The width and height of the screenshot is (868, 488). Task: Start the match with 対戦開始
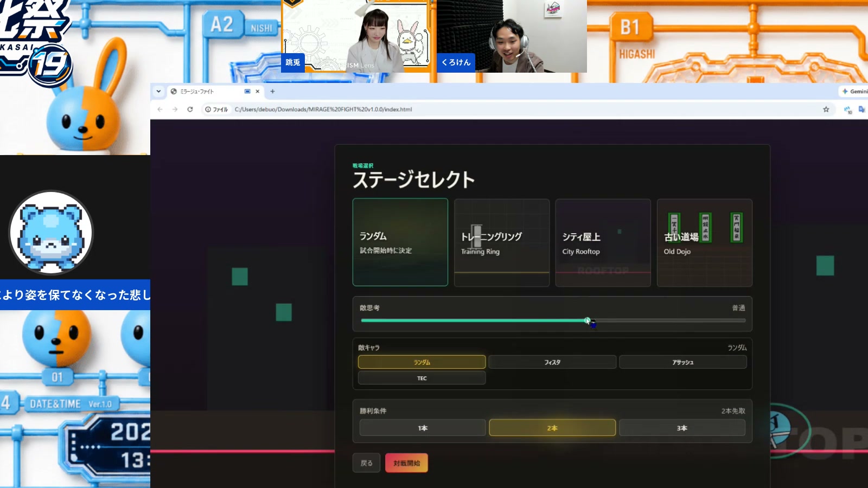406,463
